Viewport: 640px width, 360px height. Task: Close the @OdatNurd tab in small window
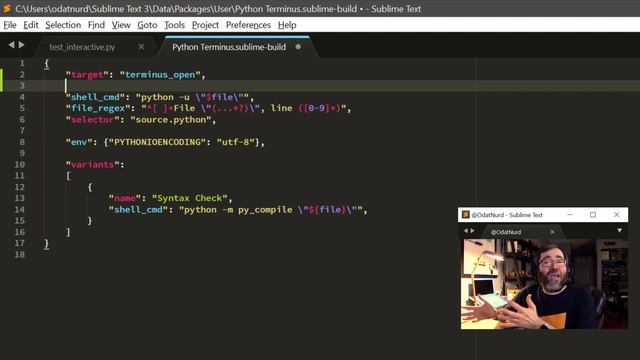(x=552, y=232)
